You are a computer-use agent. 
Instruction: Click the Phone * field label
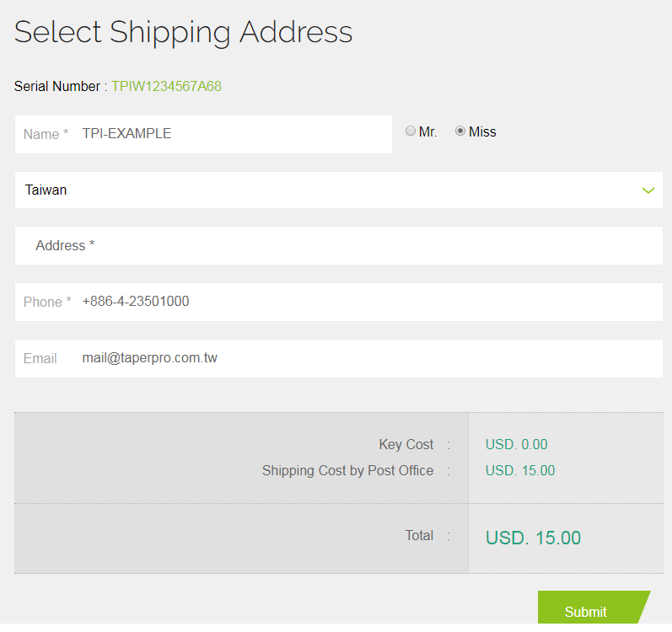coord(47,303)
